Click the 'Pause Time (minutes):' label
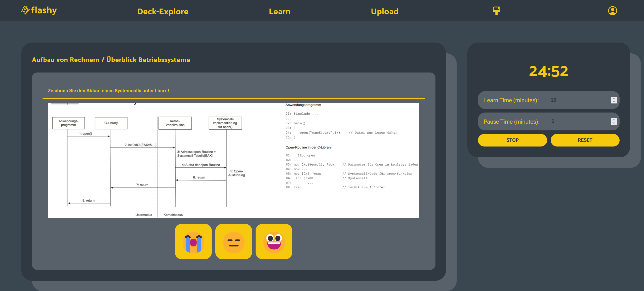 [512, 122]
